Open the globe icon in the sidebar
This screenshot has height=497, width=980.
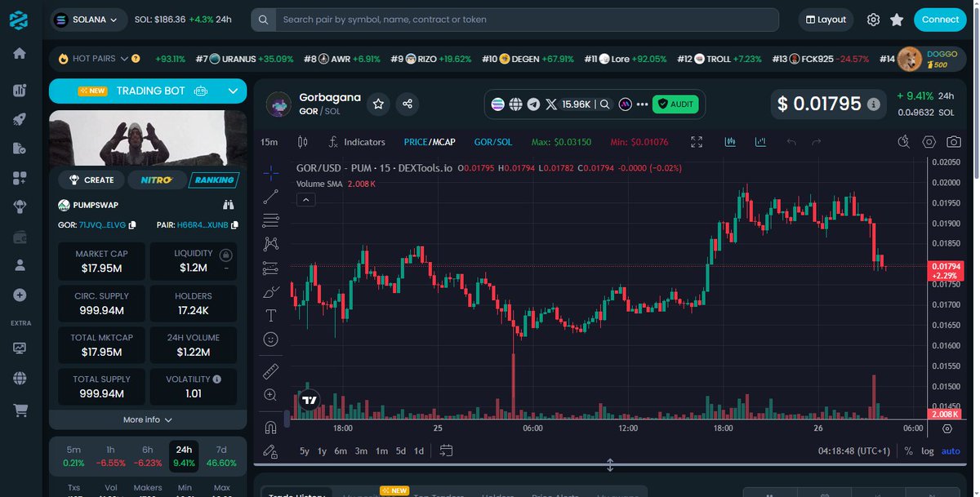coord(20,378)
